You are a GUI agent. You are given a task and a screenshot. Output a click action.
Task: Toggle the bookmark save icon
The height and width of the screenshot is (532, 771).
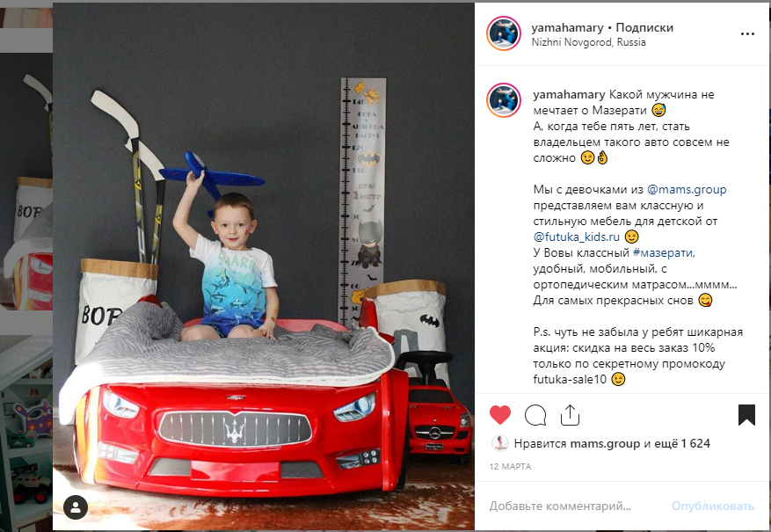point(746,415)
